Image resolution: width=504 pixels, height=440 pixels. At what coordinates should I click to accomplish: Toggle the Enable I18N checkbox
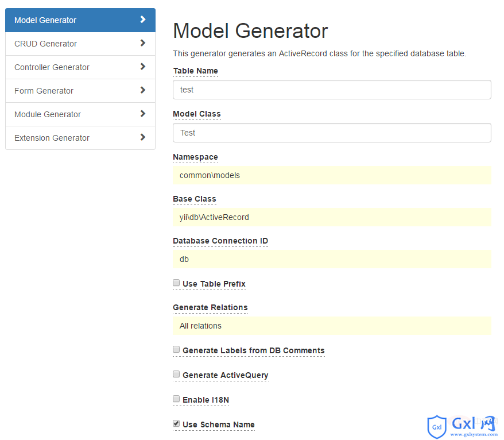click(176, 399)
